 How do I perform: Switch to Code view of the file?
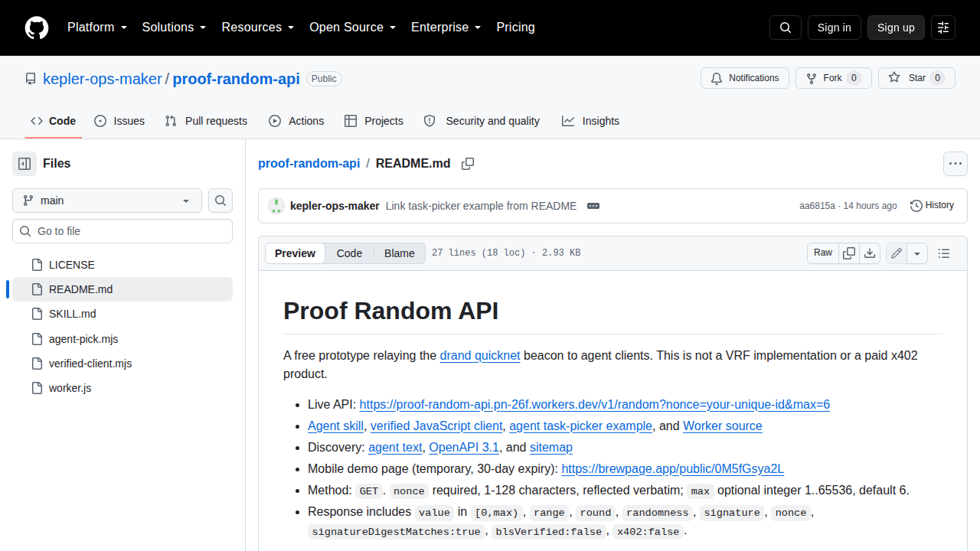pos(349,253)
